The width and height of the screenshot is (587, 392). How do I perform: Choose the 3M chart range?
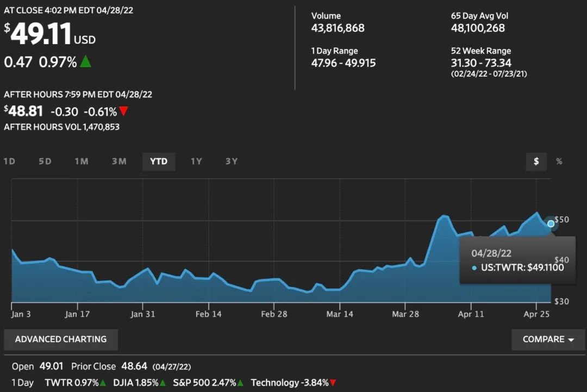pyautogui.click(x=119, y=161)
